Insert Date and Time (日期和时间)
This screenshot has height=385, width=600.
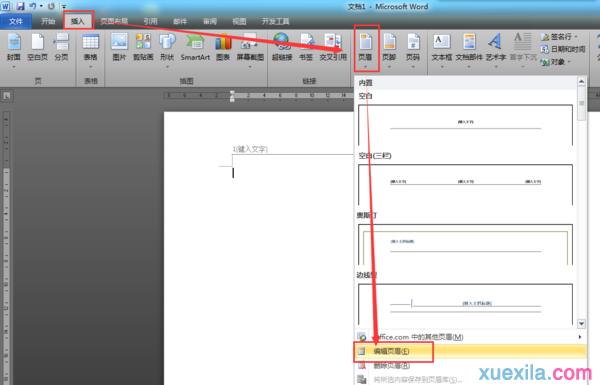point(562,49)
